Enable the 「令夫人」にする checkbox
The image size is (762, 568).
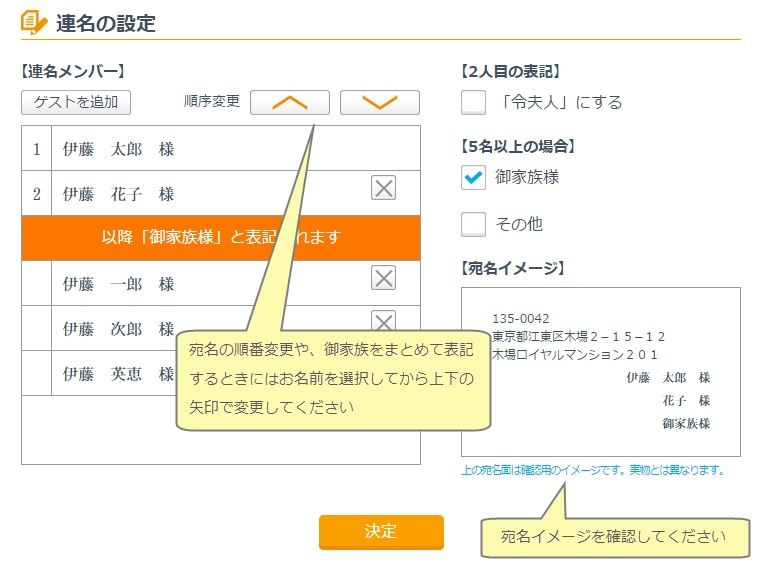[474, 102]
